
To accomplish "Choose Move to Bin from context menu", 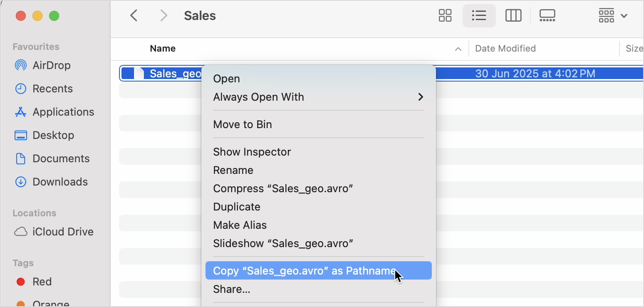I will pyautogui.click(x=242, y=124).
